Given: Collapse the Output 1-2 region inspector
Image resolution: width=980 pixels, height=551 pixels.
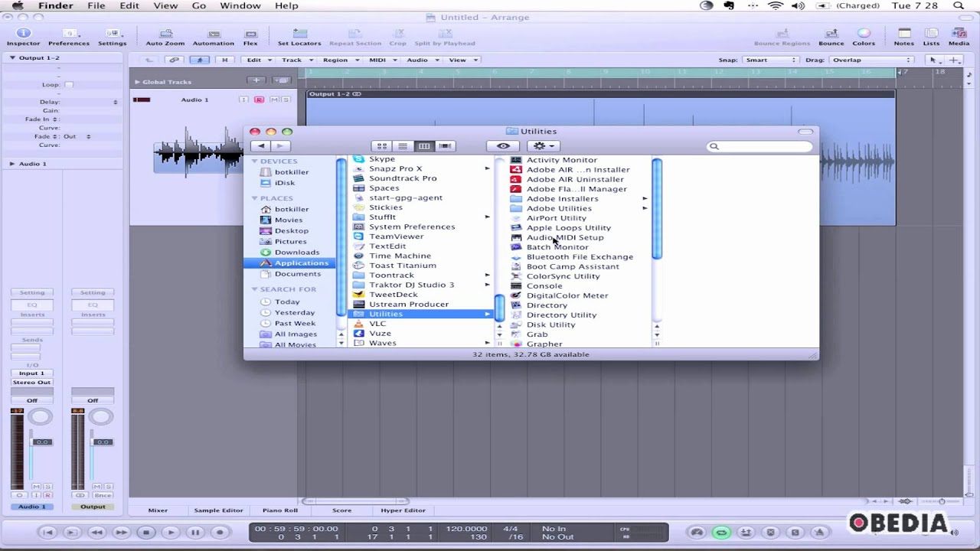Looking at the screenshot, I should coord(12,58).
